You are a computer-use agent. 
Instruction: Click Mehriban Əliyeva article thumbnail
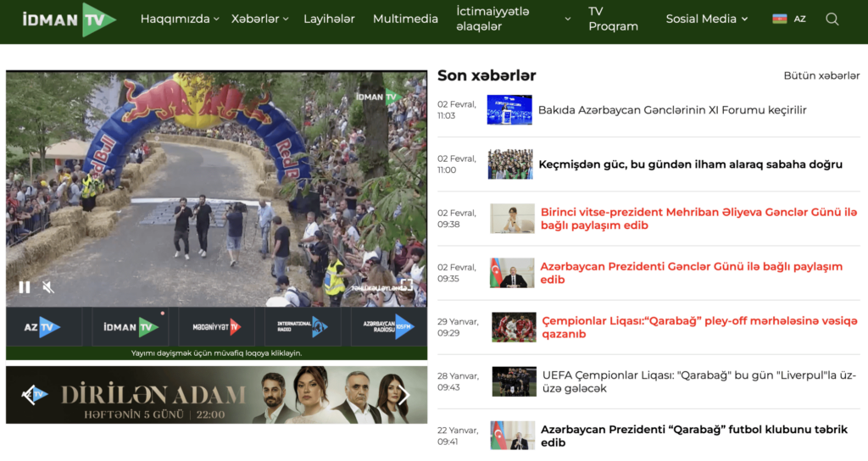click(x=512, y=218)
